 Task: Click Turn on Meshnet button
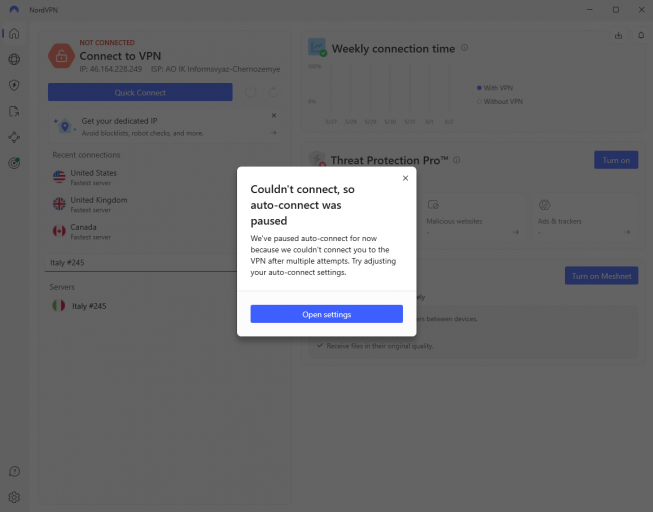click(x=601, y=276)
